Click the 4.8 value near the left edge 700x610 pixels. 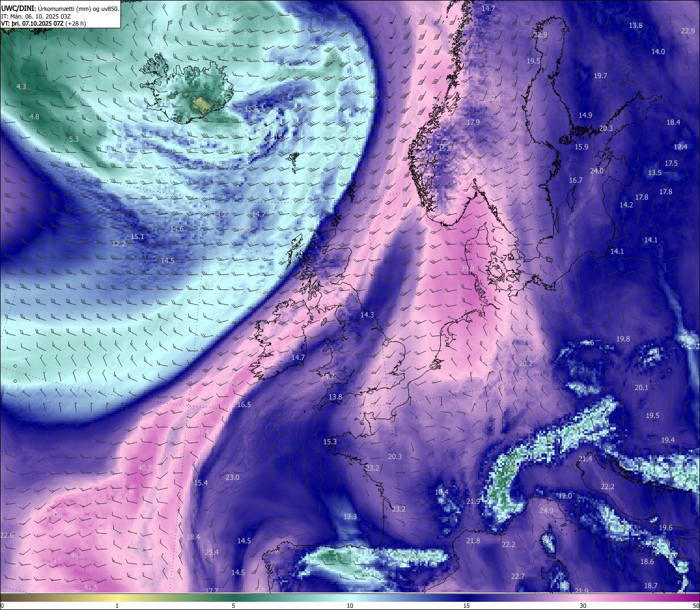pyautogui.click(x=34, y=117)
